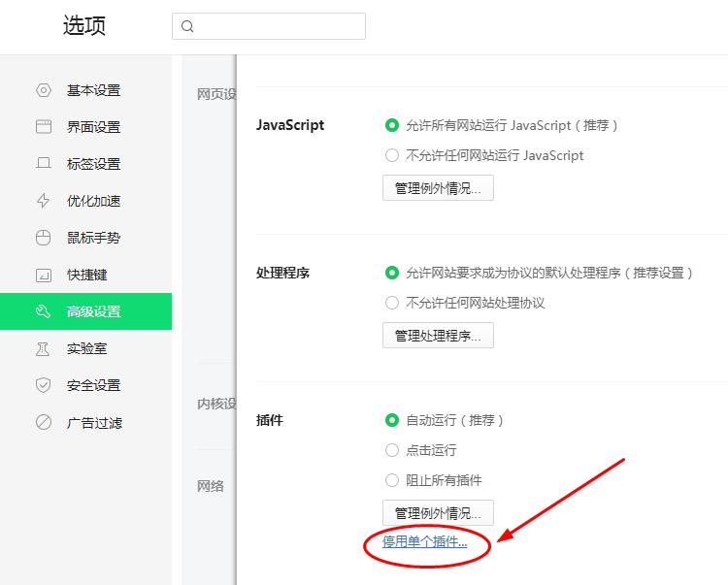Click the 基本设置 hexagon icon
The width and height of the screenshot is (728, 585).
(x=43, y=90)
